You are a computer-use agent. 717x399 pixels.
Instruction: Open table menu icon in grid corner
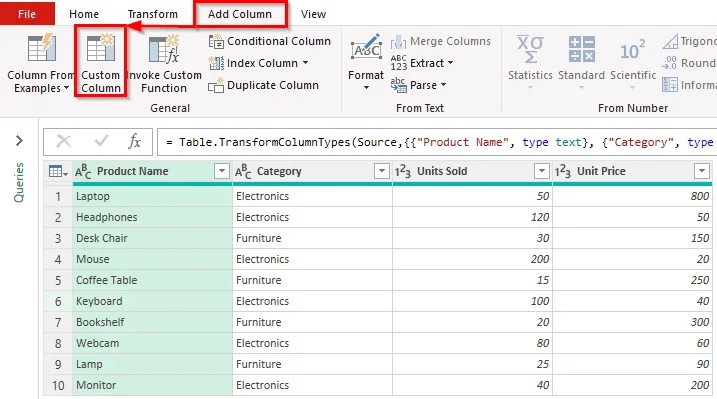click(58, 171)
